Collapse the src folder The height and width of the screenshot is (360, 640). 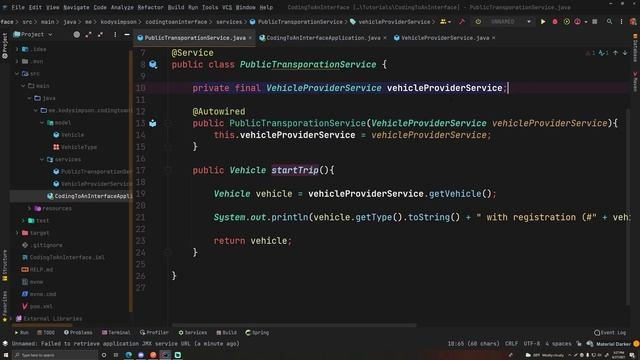click(17, 73)
